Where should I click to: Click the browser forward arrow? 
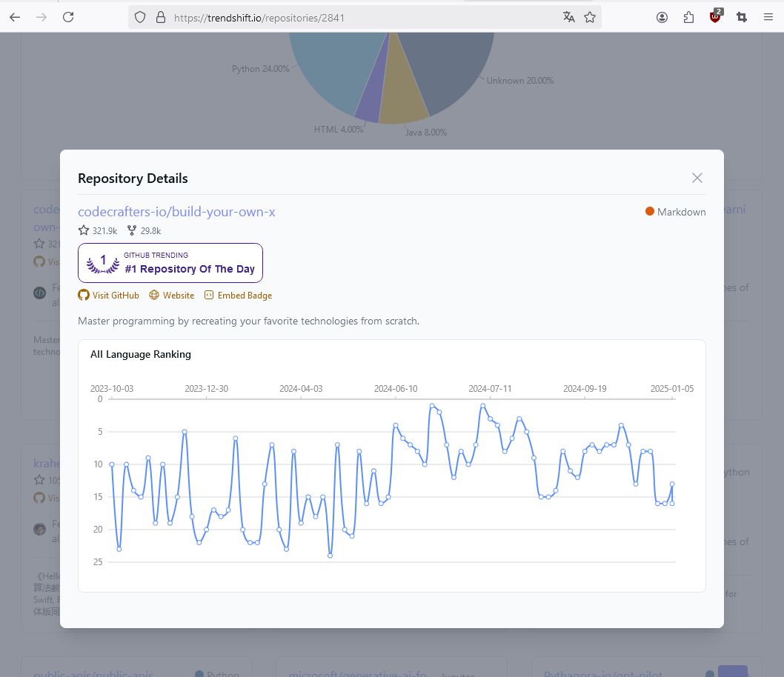[41, 18]
